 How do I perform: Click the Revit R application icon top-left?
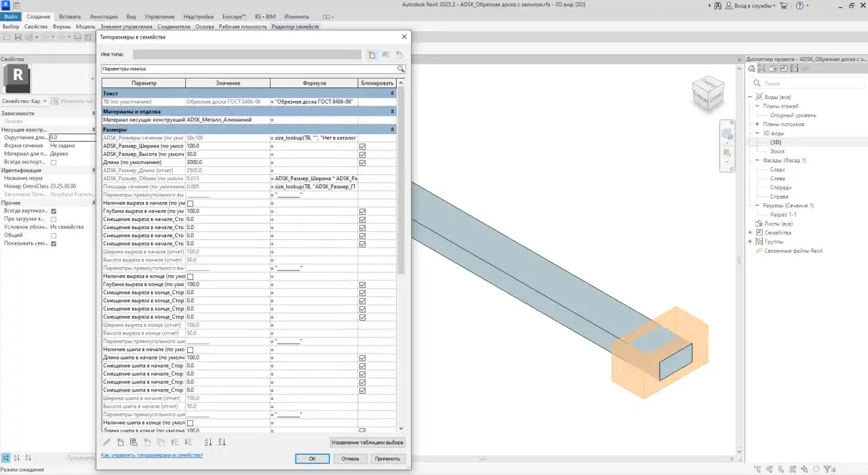click(6, 5)
